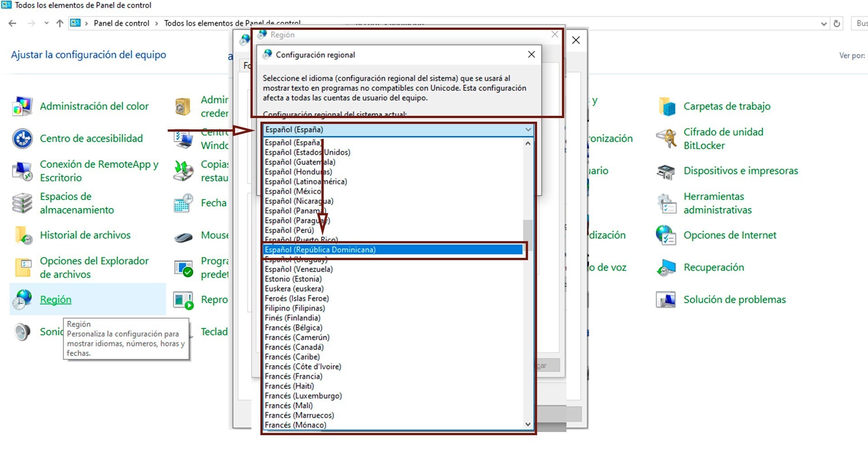
Task: Open the Cifrado de unidad BitLocker icon
Action: 666,138
